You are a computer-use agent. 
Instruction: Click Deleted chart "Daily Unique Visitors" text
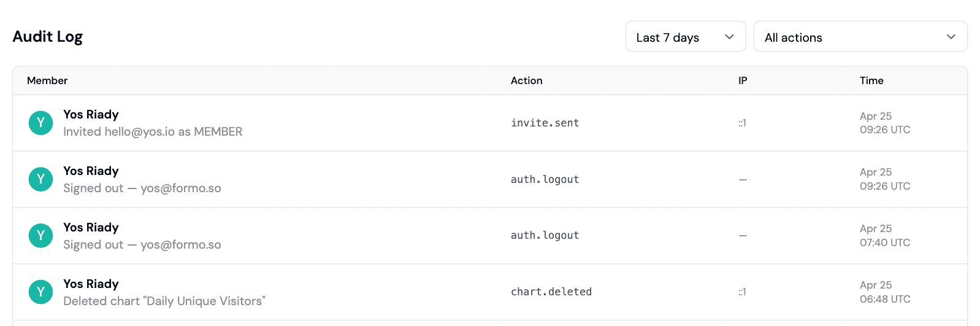[164, 301]
